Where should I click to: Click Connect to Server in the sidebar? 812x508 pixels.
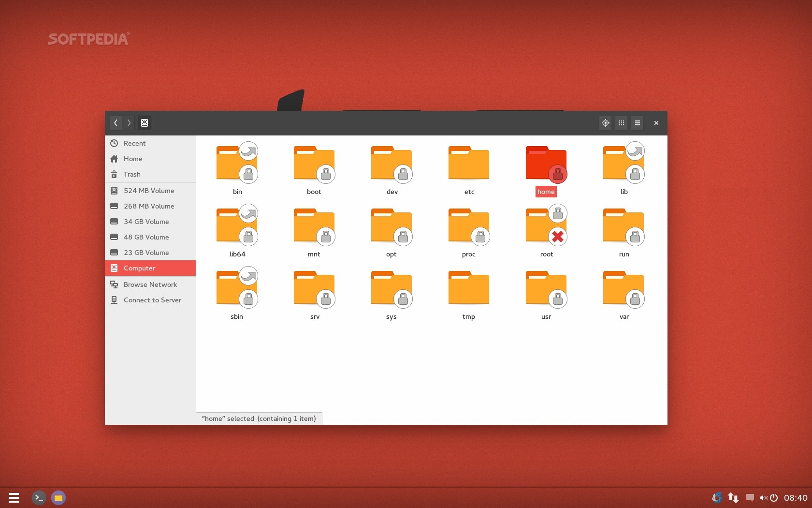click(x=150, y=300)
